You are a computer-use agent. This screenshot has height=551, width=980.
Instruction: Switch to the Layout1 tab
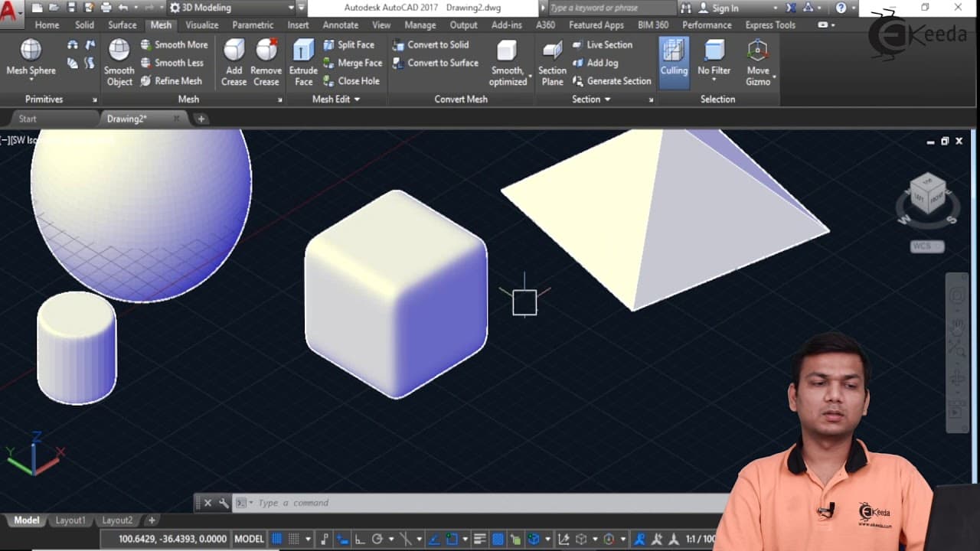click(70, 520)
